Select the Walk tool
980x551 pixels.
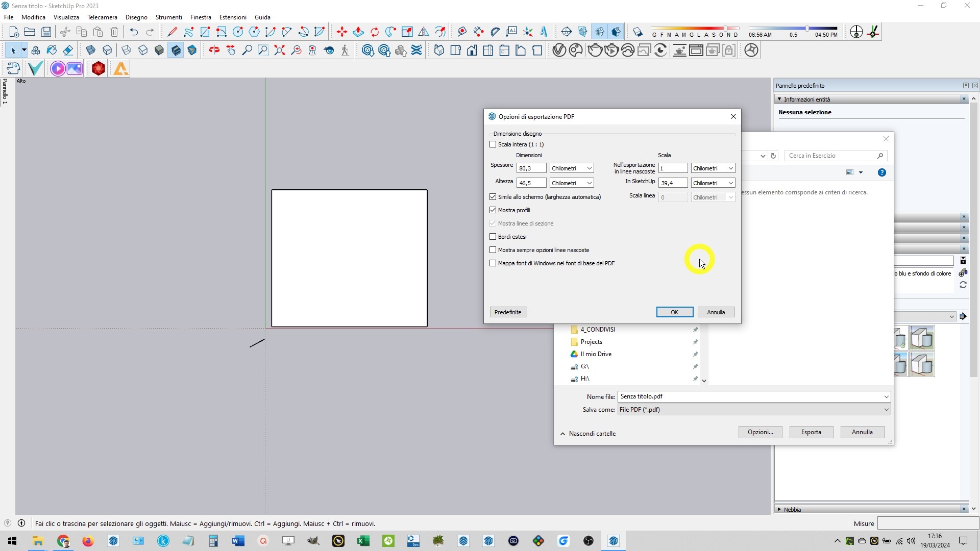click(345, 50)
